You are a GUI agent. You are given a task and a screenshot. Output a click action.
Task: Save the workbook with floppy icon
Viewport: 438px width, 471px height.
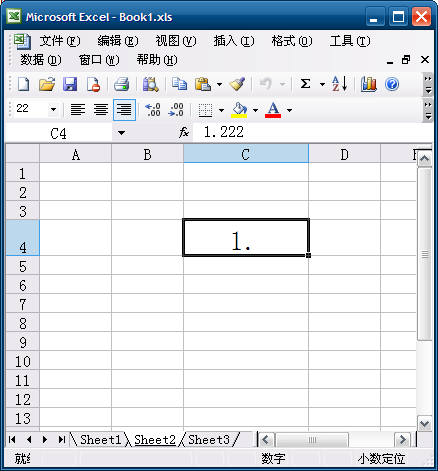(70, 84)
